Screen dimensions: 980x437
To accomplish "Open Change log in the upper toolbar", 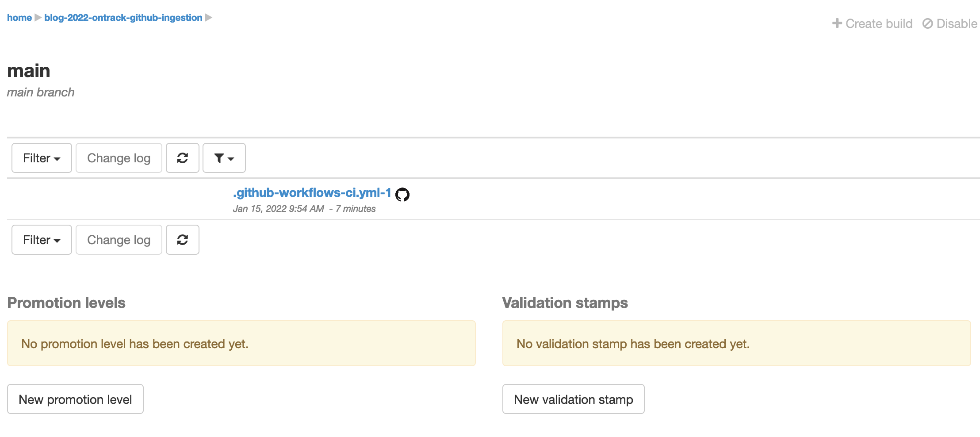I will click(x=119, y=158).
